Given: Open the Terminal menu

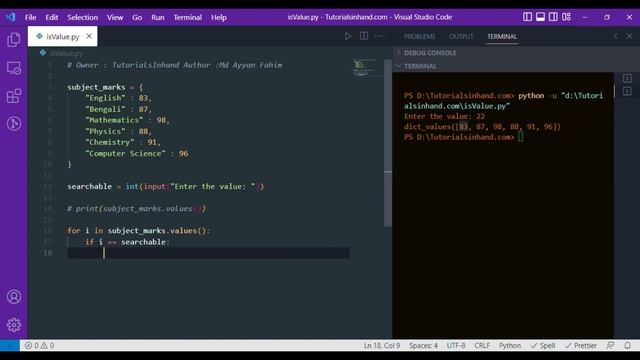Looking at the screenshot, I should (x=188, y=17).
